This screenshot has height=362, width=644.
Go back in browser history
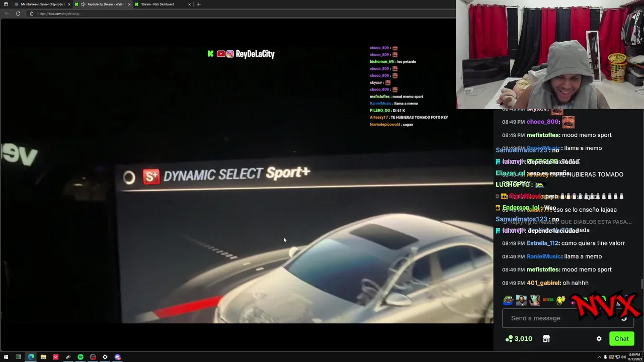7,14
